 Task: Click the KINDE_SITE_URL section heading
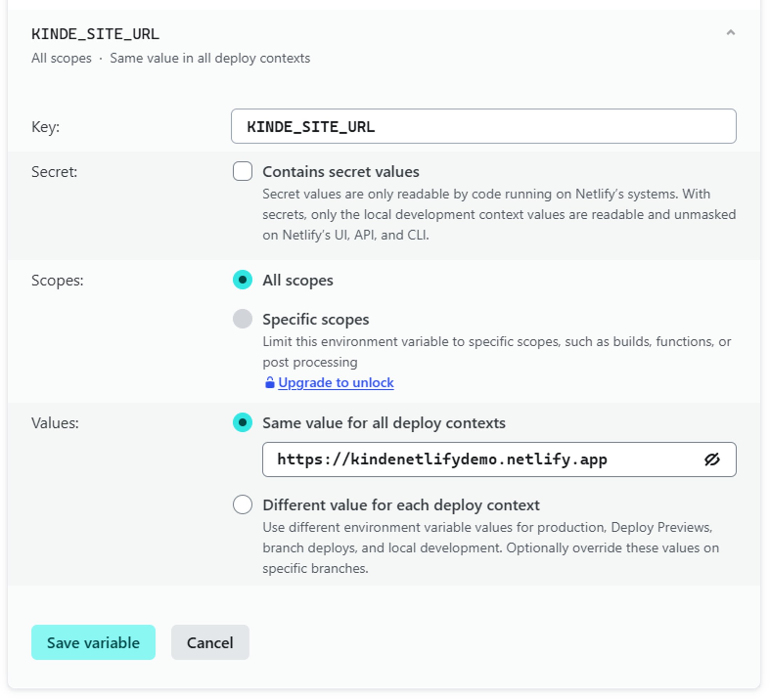point(95,34)
